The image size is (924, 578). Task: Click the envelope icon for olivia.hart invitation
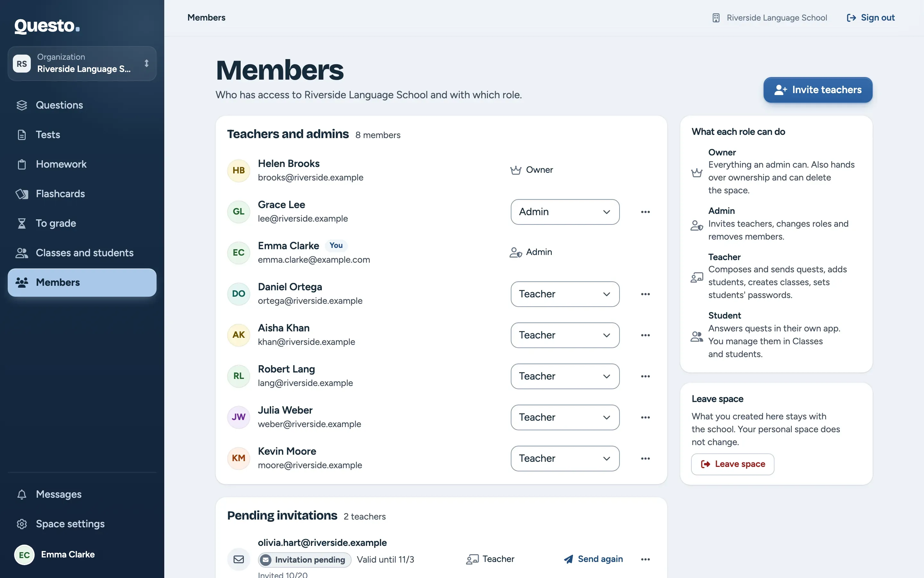coord(239,559)
